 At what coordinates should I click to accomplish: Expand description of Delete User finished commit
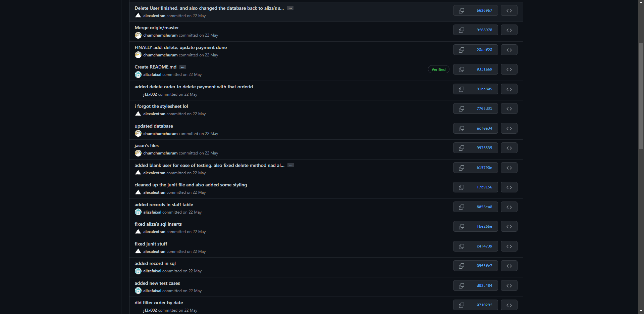[290, 8]
